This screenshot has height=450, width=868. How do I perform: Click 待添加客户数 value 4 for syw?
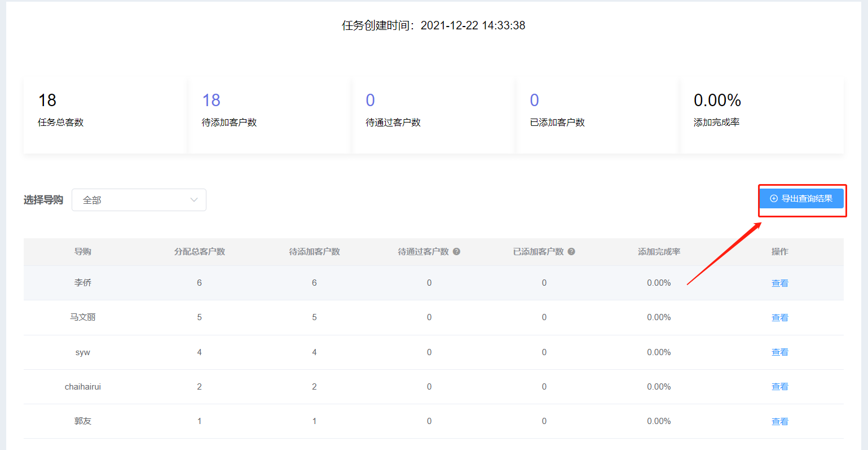(x=314, y=352)
